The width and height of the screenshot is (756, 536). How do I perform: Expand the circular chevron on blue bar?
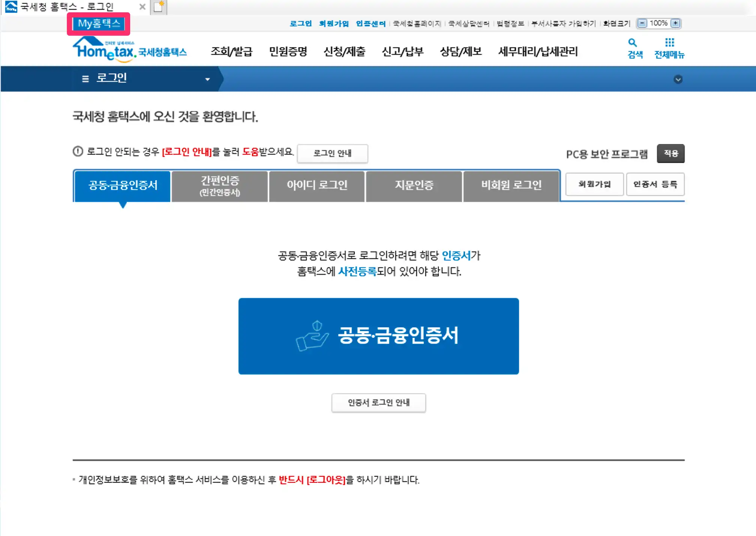pos(678,79)
